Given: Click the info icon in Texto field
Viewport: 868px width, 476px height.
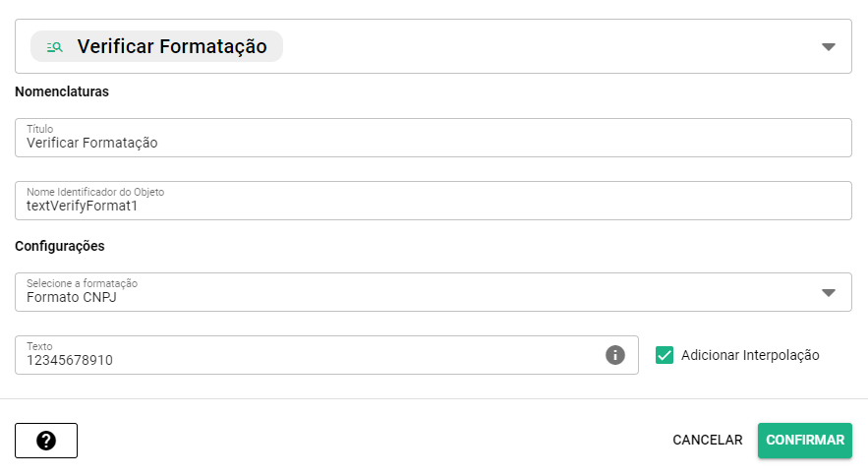Looking at the screenshot, I should tap(615, 355).
